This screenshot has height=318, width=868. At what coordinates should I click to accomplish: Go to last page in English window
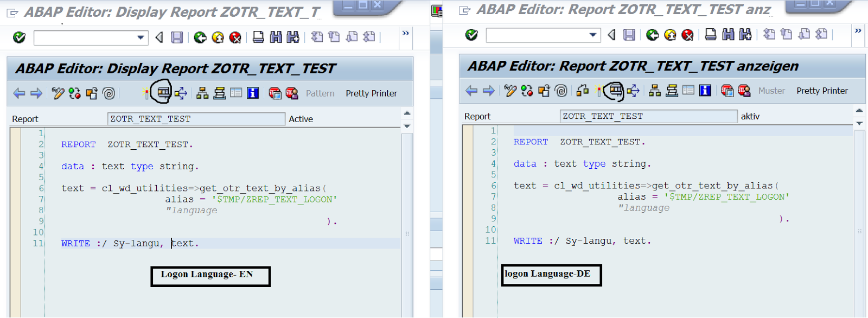(x=369, y=37)
